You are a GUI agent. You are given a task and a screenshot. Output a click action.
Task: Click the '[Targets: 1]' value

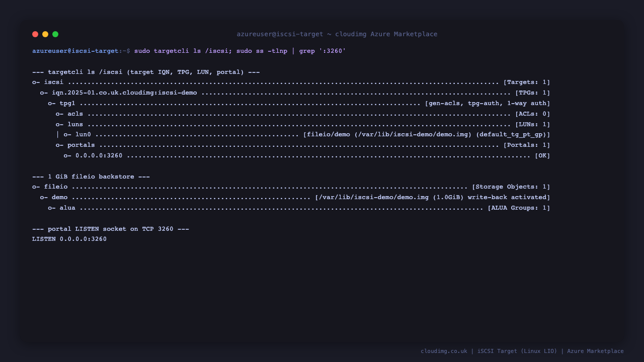point(527,82)
